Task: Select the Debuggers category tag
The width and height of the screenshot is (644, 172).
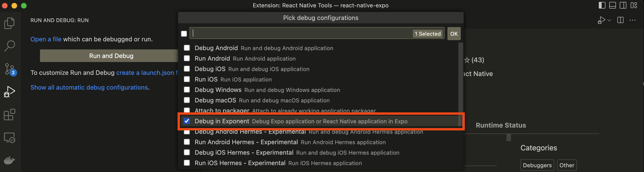Action: click(537, 165)
